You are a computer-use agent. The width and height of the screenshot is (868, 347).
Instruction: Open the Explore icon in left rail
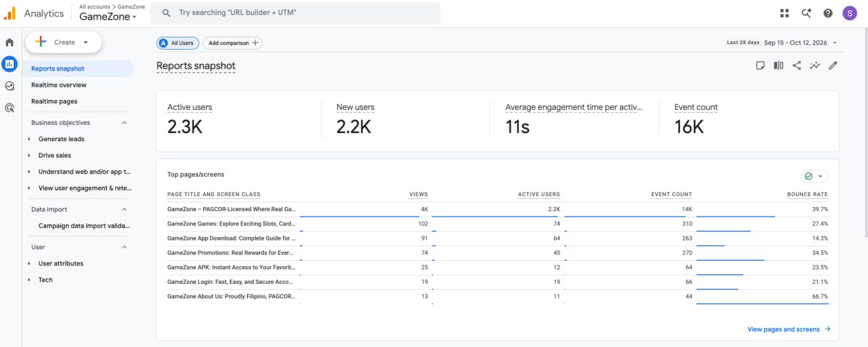pyautogui.click(x=9, y=86)
